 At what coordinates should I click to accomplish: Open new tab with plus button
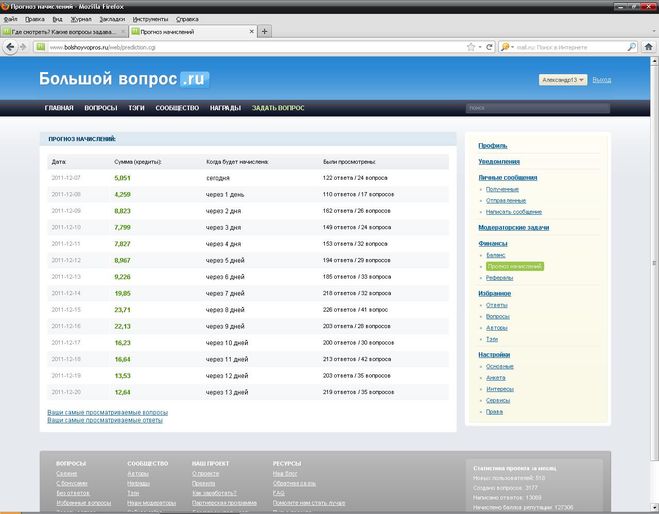tap(264, 32)
